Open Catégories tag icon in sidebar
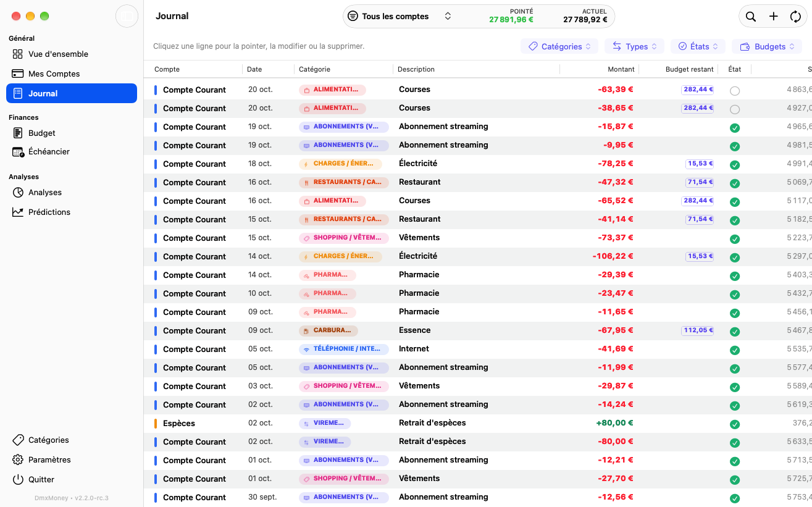The image size is (812, 507). click(x=18, y=440)
